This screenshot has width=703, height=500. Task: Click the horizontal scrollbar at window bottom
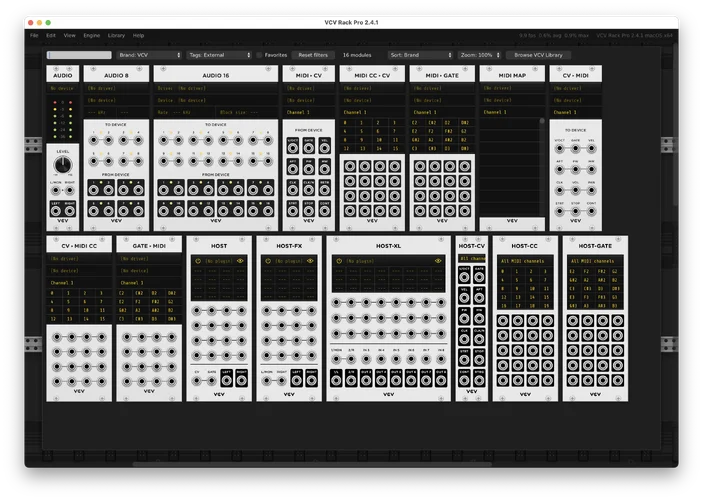[312, 464]
